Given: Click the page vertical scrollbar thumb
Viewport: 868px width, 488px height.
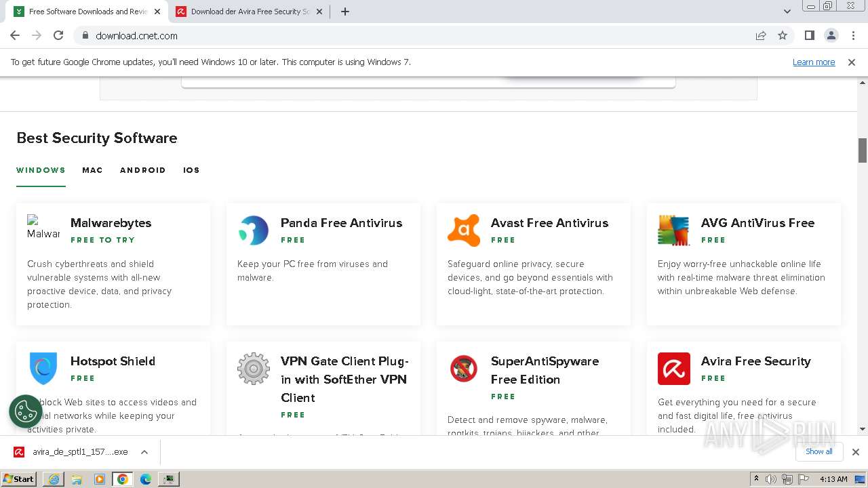Looking at the screenshot, I should (863, 150).
